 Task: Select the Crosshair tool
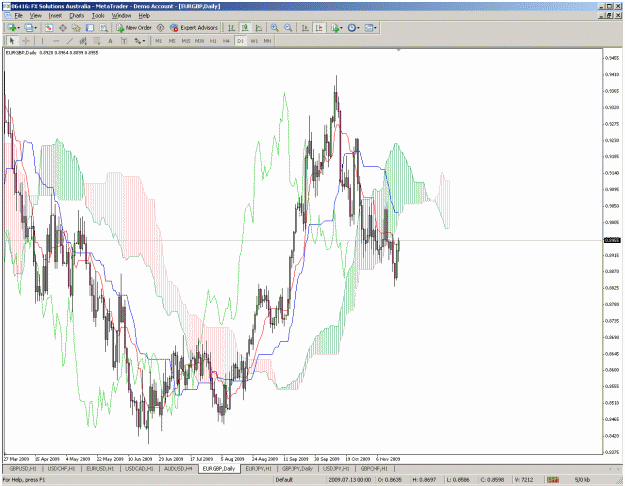tap(26, 41)
